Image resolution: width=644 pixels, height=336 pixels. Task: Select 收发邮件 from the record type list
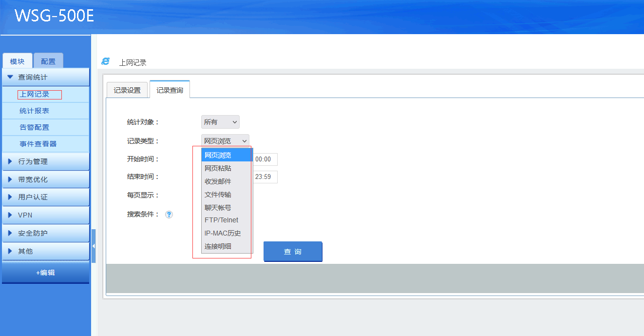click(x=218, y=181)
